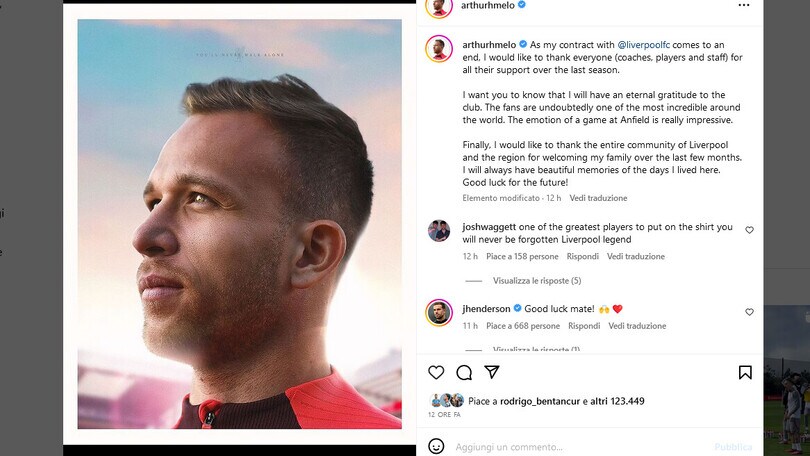Screen dimensions: 810x456
Task: Like the post with the heart icon
Action: click(x=436, y=372)
